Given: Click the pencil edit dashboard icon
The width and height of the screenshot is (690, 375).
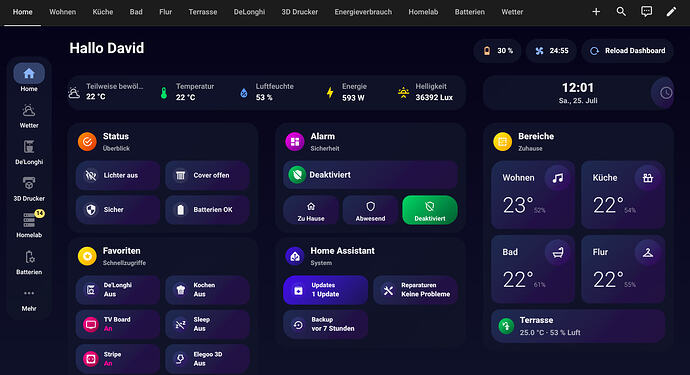Looking at the screenshot, I should (x=671, y=12).
